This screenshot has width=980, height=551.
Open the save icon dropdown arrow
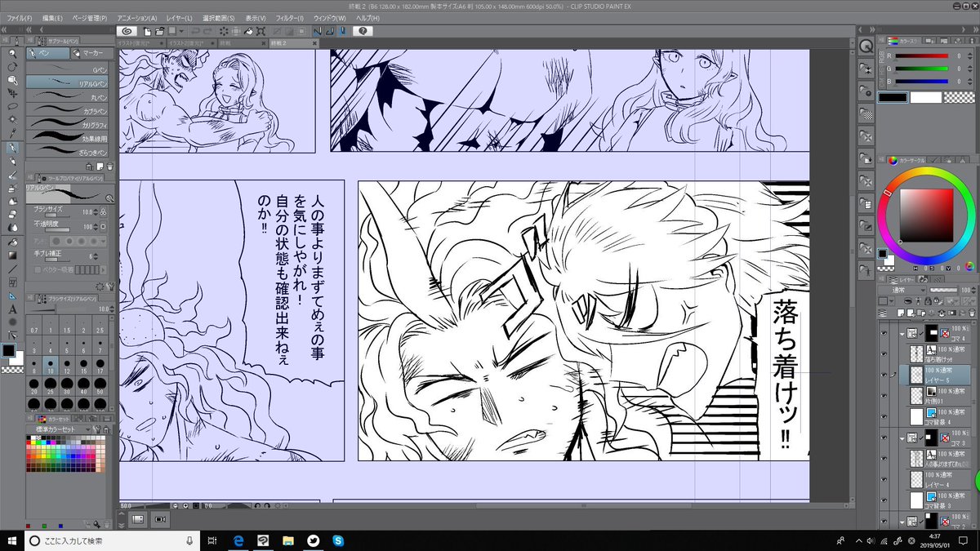click(181, 31)
